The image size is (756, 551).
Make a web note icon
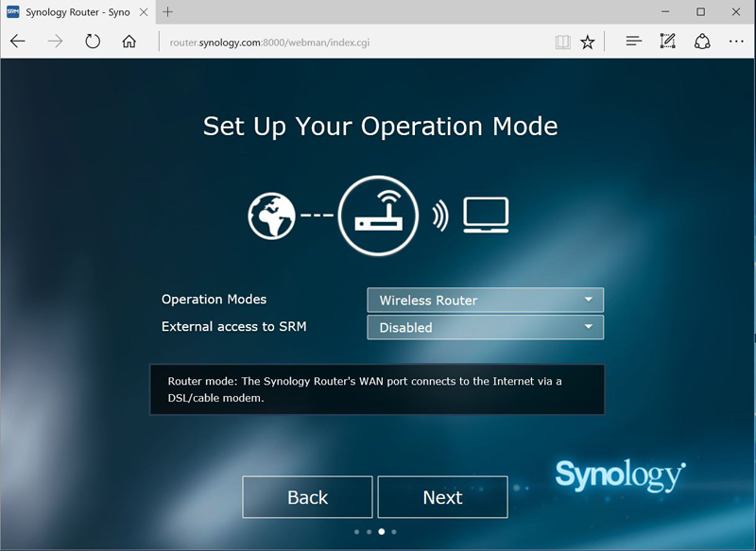(x=668, y=42)
